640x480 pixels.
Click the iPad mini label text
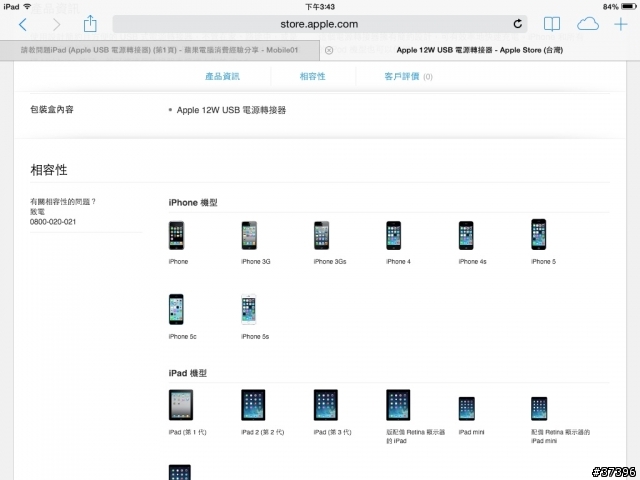point(471,432)
